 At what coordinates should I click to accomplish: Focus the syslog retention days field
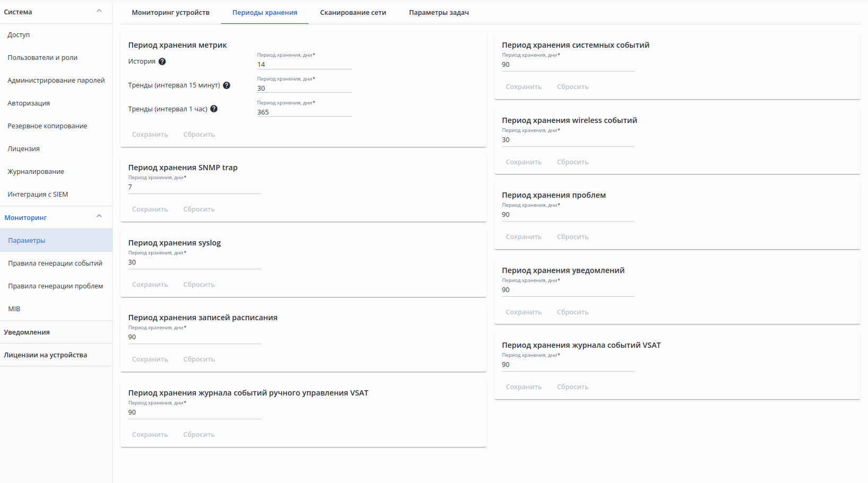tap(194, 262)
